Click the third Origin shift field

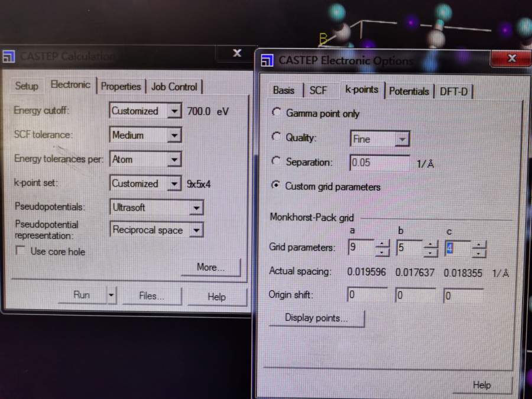coord(464,296)
